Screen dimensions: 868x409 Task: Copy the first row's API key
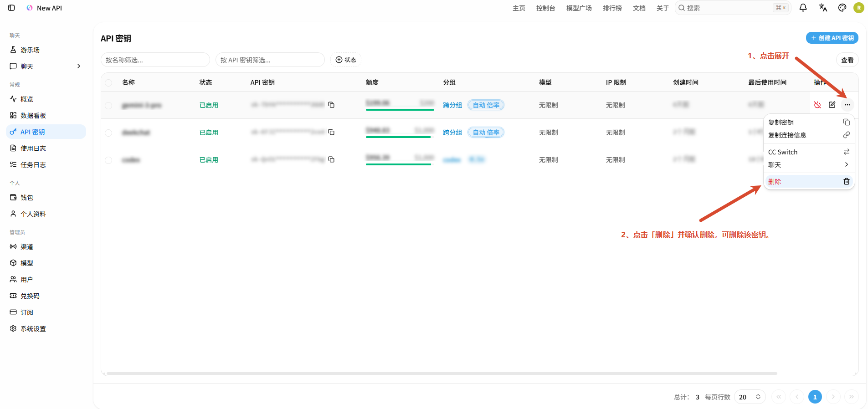[x=331, y=105]
